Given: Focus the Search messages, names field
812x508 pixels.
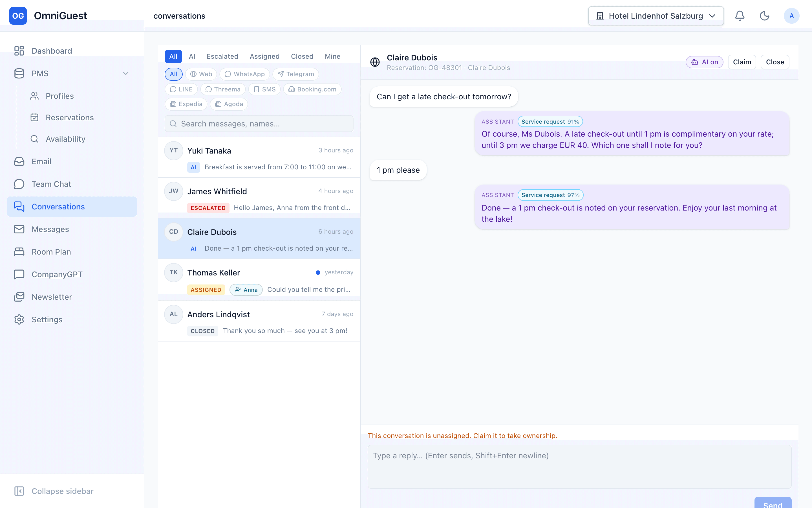Looking at the screenshot, I should (259, 124).
